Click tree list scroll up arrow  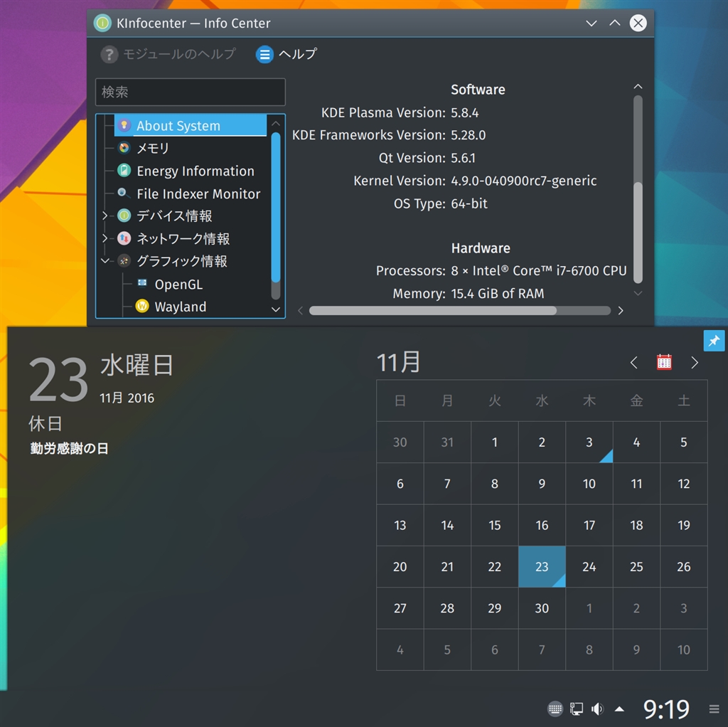(x=275, y=124)
